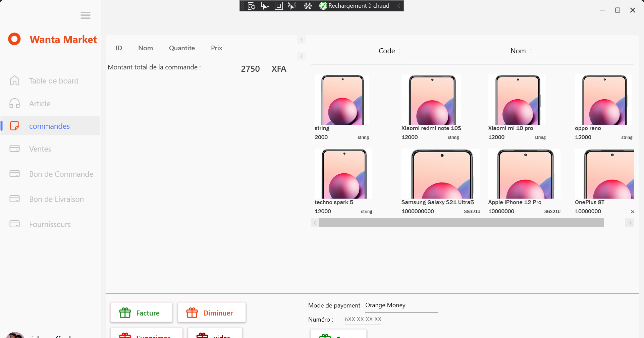Select the techno spark 5 product image

point(343,174)
